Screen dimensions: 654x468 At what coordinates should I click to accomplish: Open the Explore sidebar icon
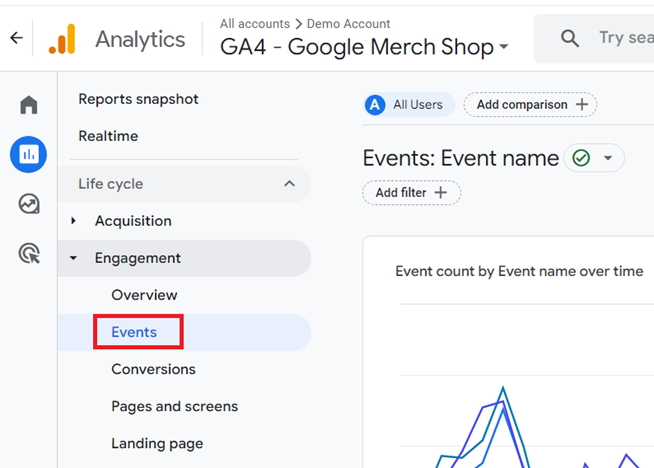tap(29, 204)
